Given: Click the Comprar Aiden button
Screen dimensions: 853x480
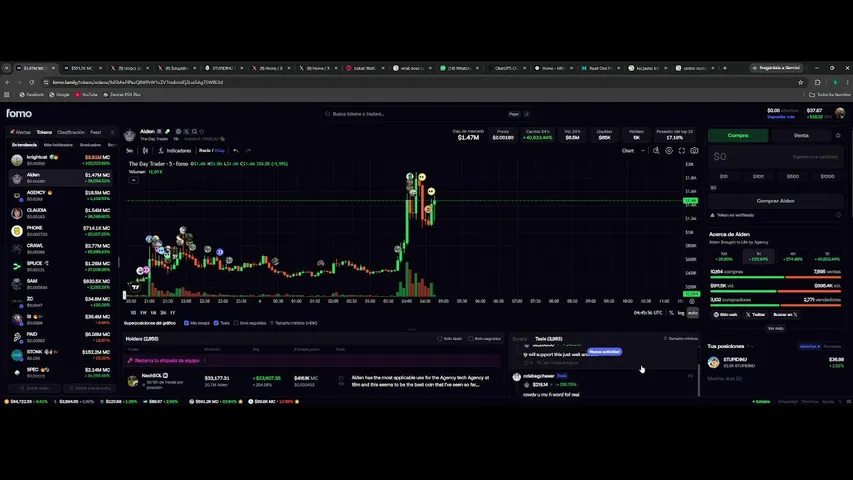Looking at the screenshot, I should [775, 201].
